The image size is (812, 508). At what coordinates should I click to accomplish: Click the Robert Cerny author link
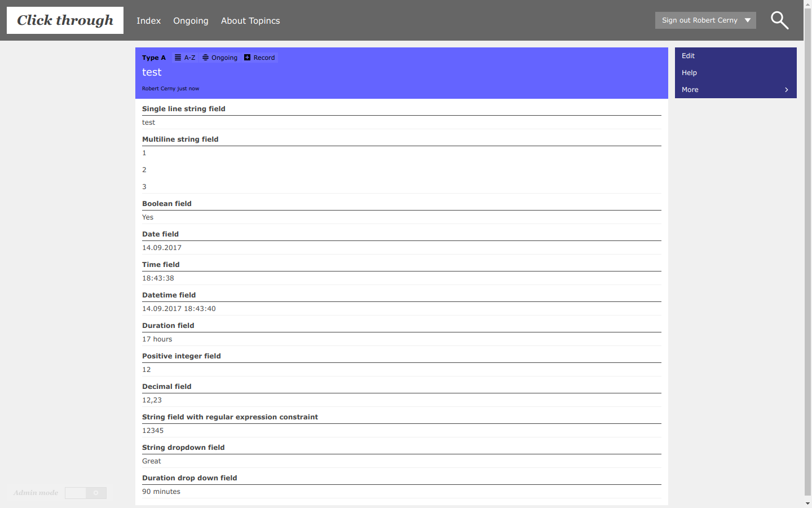158,89
